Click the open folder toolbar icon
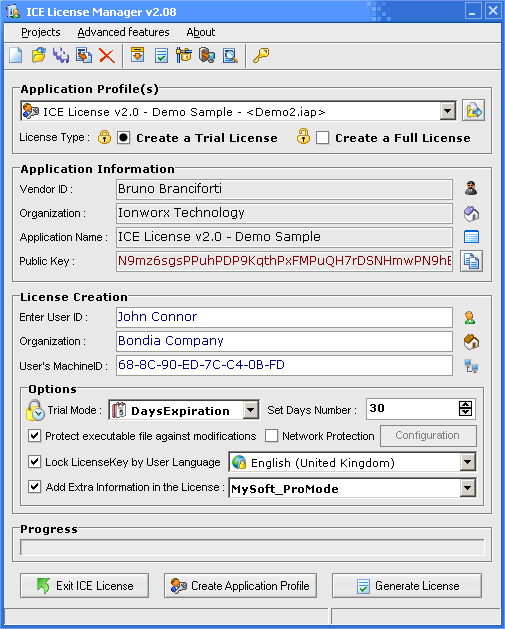The height and width of the screenshot is (629, 505). [x=39, y=55]
